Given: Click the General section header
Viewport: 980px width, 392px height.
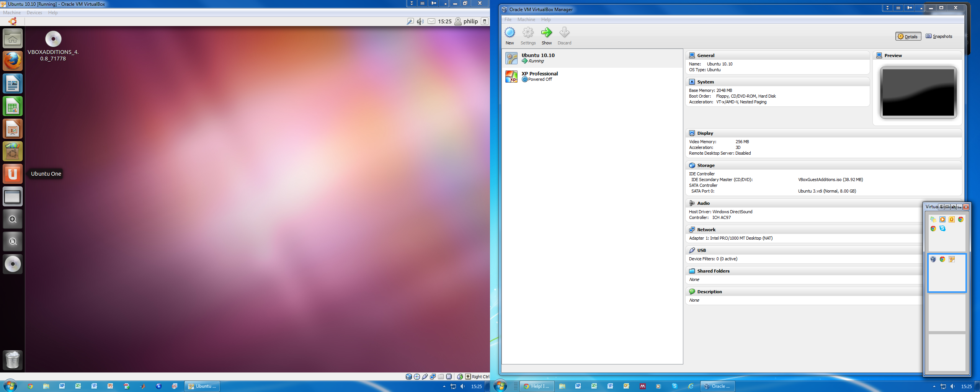Looking at the screenshot, I should click(777, 56).
